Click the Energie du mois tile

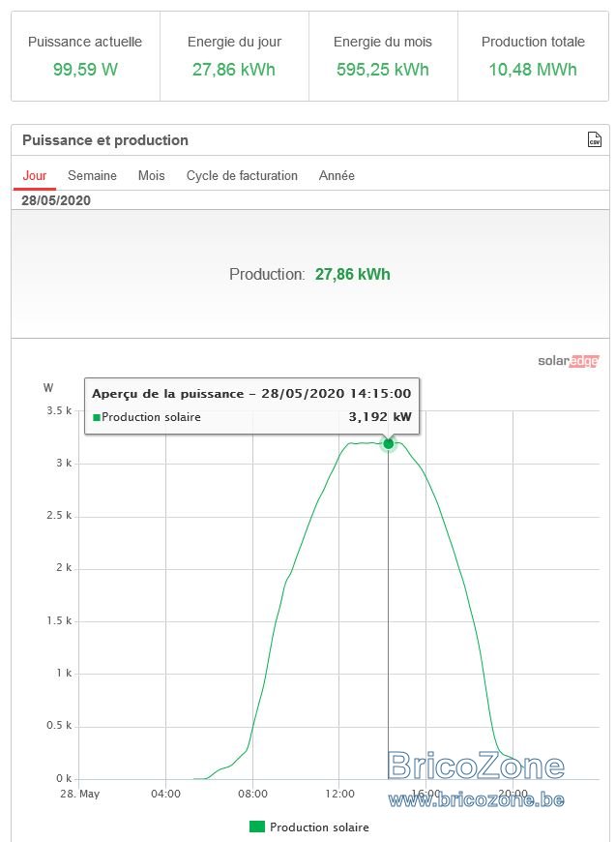383,56
